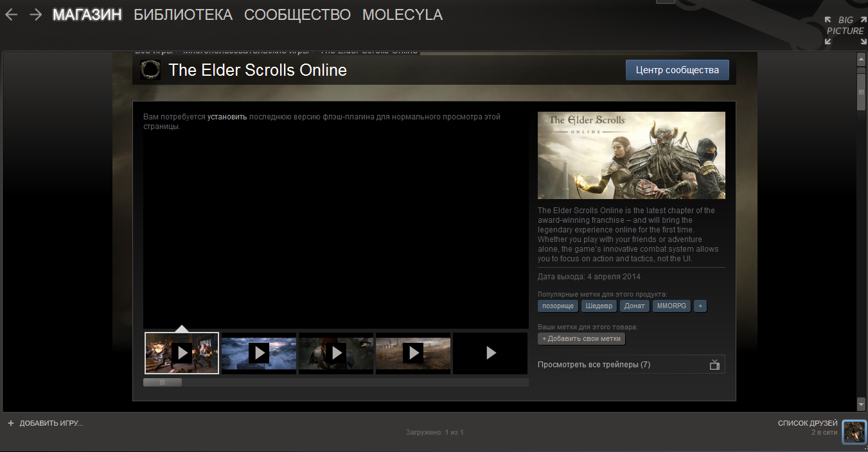Click The Elder Scrolls Online game icon
This screenshot has width=868, height=452.
point(150,70)
